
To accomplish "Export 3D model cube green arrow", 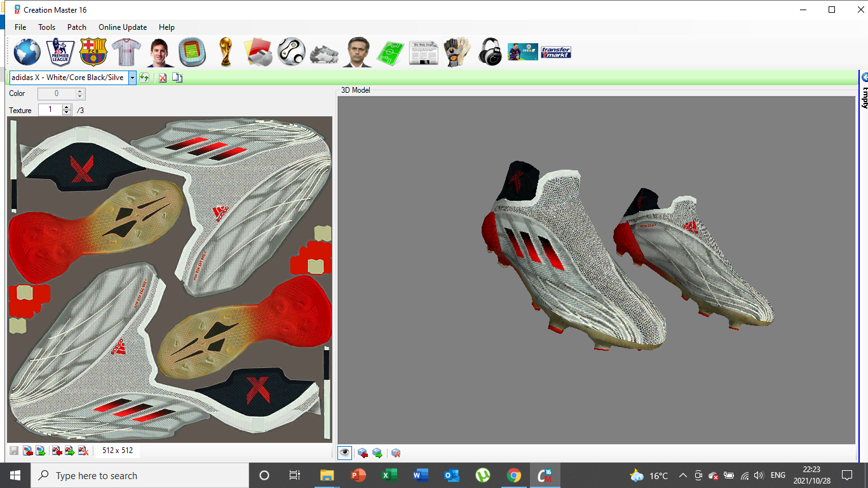I will (x=377, y=453).
